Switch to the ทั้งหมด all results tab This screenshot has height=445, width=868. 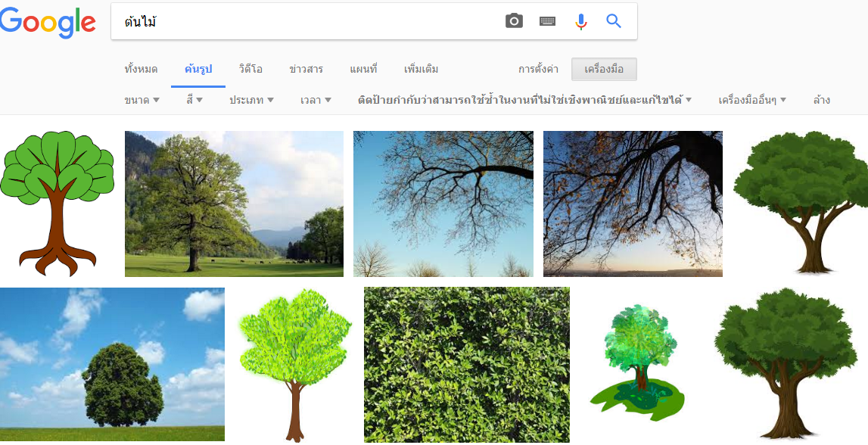[x=141, y=69]
